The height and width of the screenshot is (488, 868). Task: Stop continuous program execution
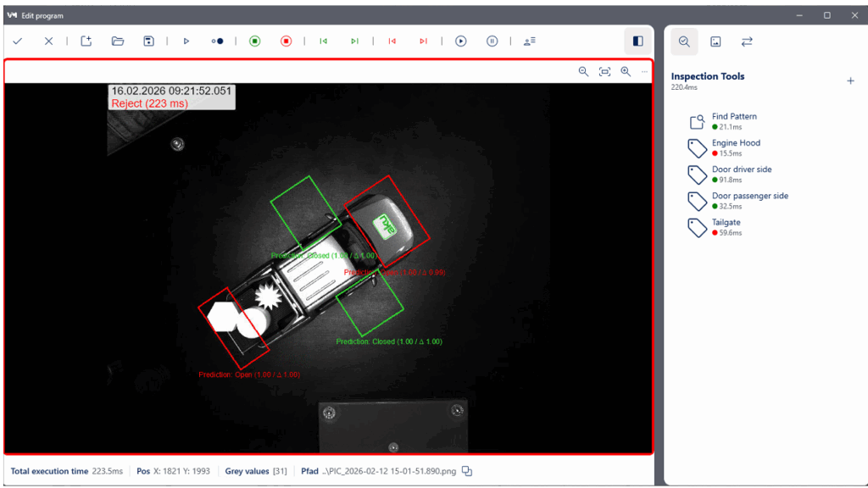point(287,41)
